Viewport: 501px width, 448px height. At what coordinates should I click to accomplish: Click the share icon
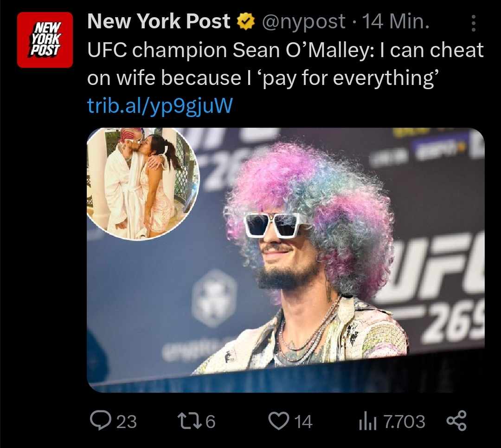[456, 421]
